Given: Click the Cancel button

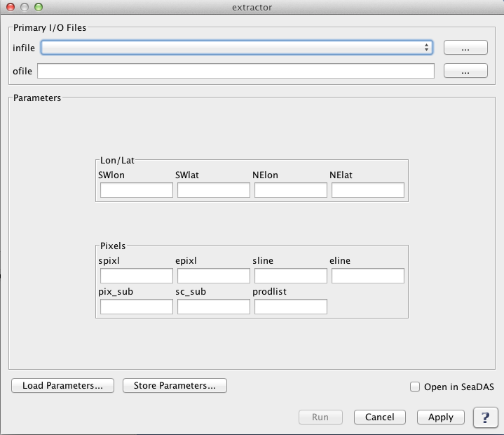Looking at the screenshot, I should click(x=379, y=417).
